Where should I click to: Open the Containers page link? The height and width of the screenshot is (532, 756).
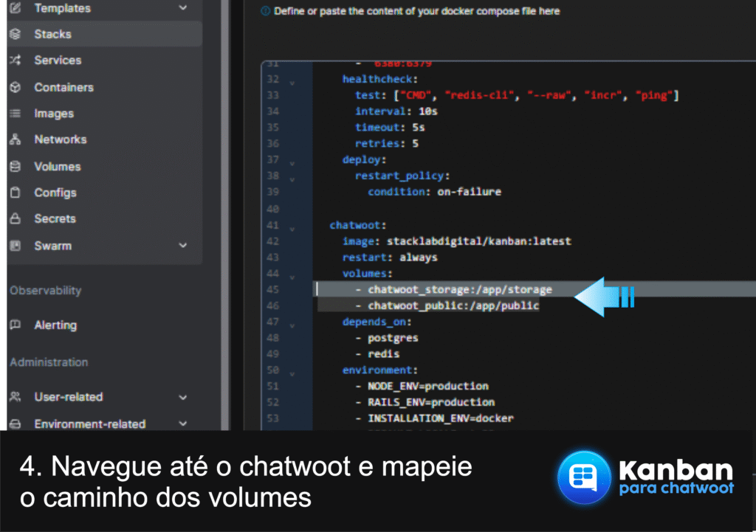tap(63, 87)
